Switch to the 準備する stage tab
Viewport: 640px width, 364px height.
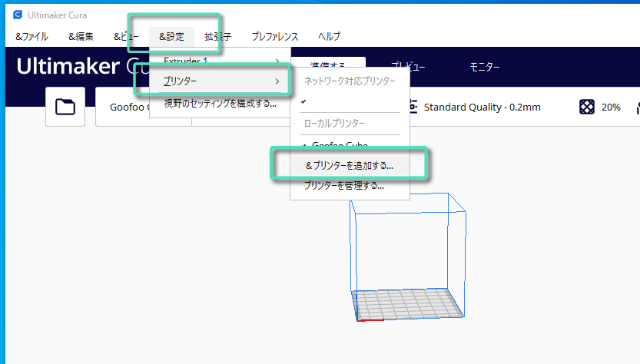[328, 65]
